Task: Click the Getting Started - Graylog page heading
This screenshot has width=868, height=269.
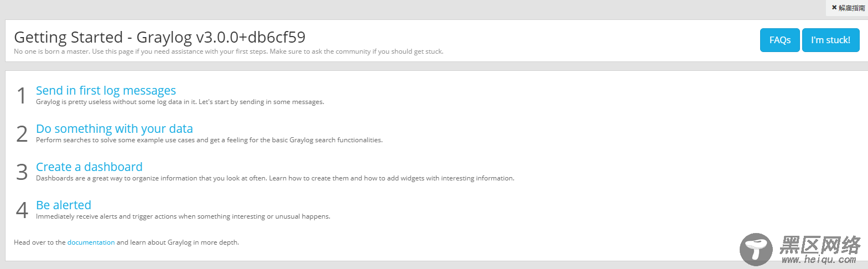Action: pyautogui.click(x=159, y=37)
